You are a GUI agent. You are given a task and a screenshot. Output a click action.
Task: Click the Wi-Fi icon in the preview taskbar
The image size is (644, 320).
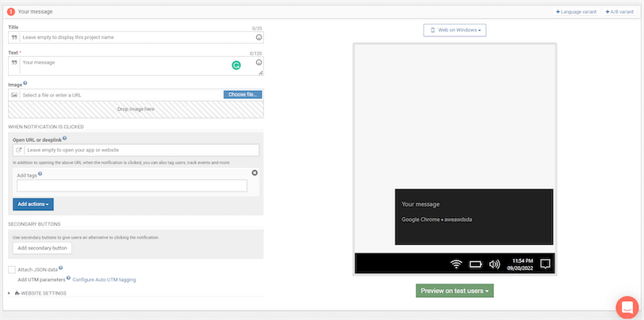pos(456,265)
